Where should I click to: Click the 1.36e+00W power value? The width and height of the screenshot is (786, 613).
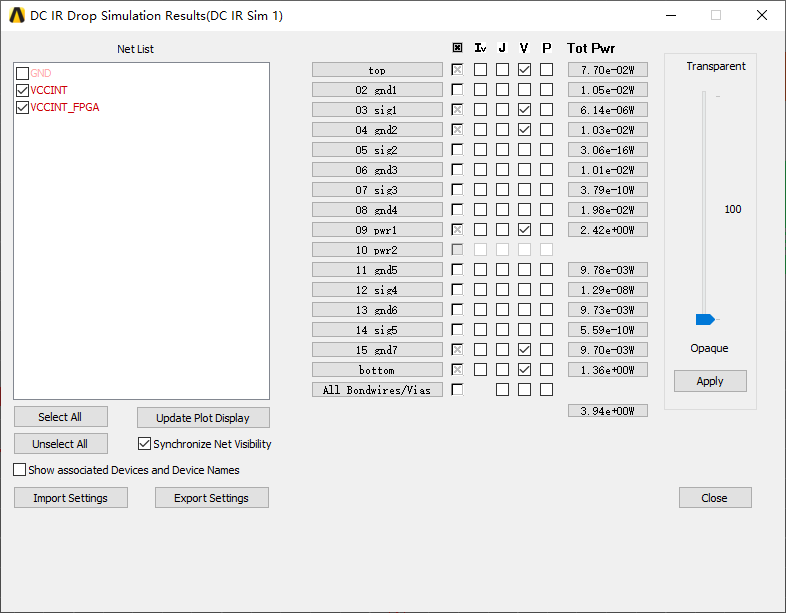pyautogui.click(x=608, y=370)
